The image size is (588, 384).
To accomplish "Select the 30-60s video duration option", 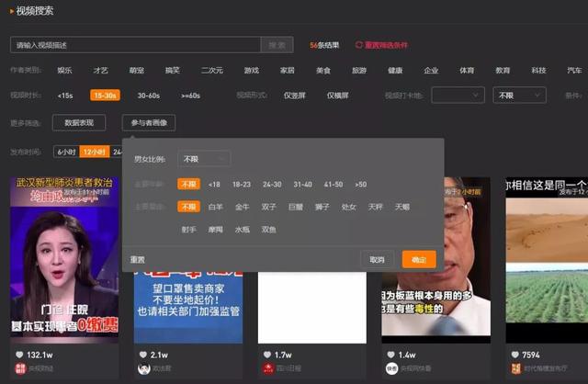I will (148, 95).
